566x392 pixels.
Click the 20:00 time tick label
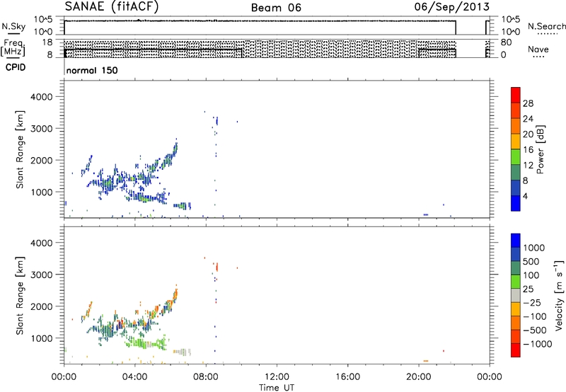(x=419, y=377)
